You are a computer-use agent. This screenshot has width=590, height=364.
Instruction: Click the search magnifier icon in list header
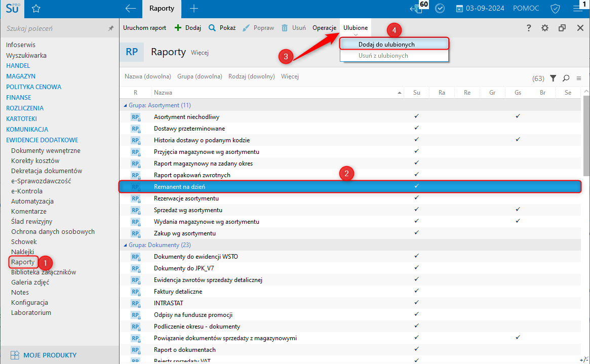coord(566,78)
